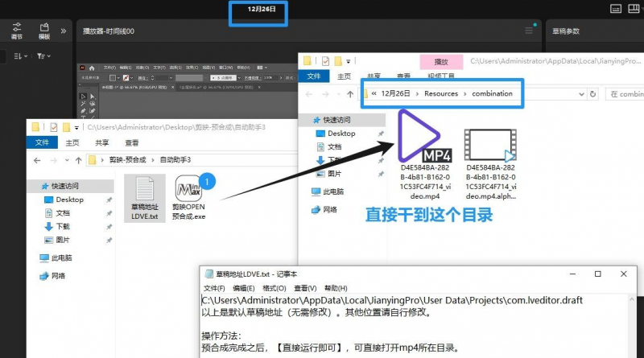Image resolution: width=644 pixels, height=358 pixels.
Task: Select 快速访问 in combination window sidebar
Action: click(x=343, y=120)
